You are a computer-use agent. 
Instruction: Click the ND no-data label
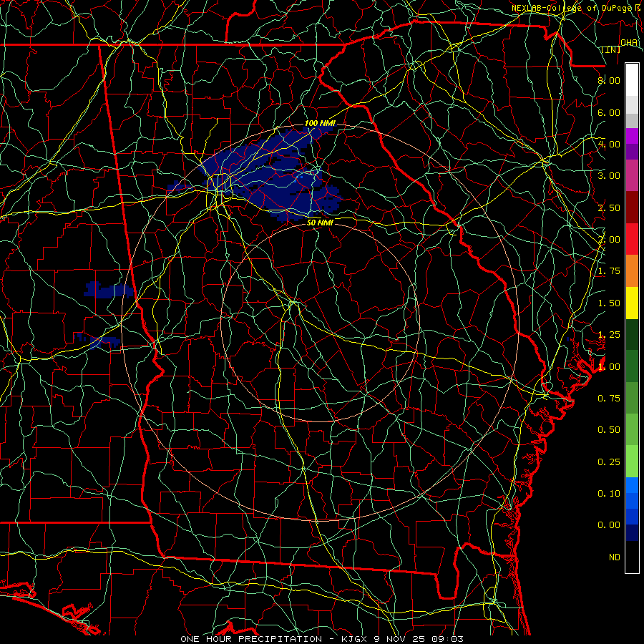click(615, 557)
